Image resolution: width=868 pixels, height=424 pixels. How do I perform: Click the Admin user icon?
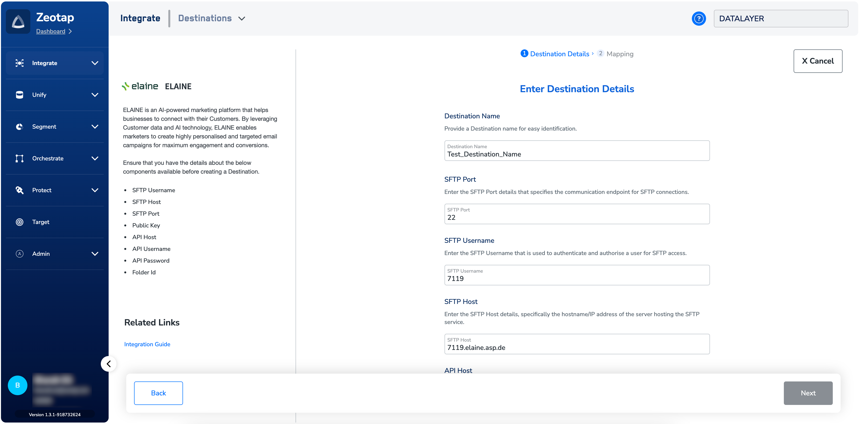pyautogui.click(x=20, y=254)
